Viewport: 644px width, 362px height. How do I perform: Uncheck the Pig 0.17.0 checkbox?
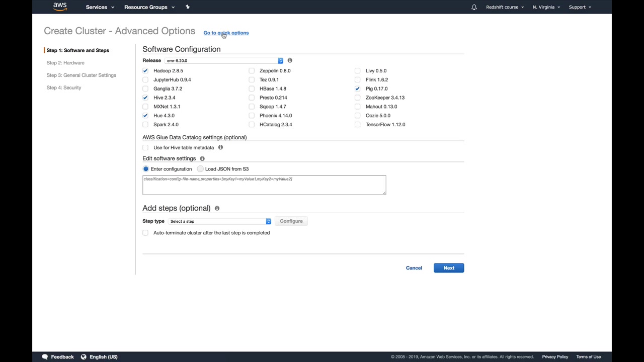(358, 89)
